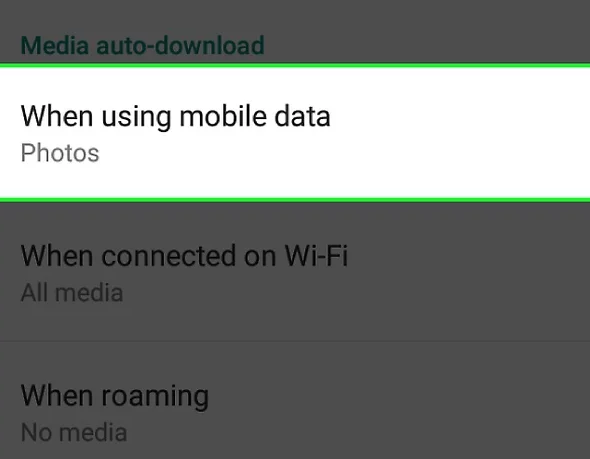
Task: Open the 'When roaming' setting
Action: [x=295, y=400]
